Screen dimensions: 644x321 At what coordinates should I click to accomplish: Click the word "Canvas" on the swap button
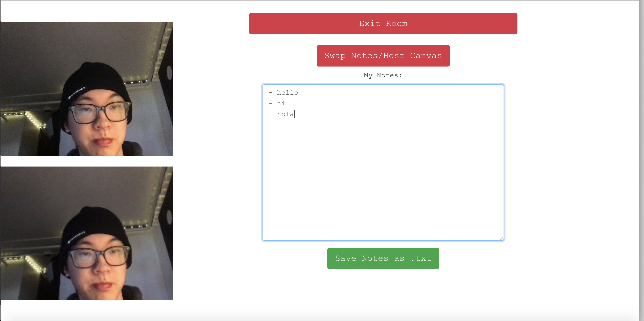[426, 56]
